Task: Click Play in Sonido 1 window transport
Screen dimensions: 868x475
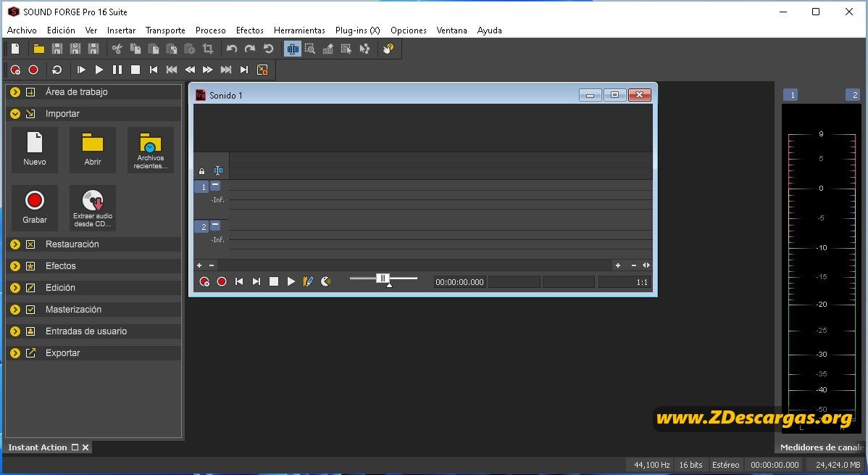Action: (x=291, y=281)
